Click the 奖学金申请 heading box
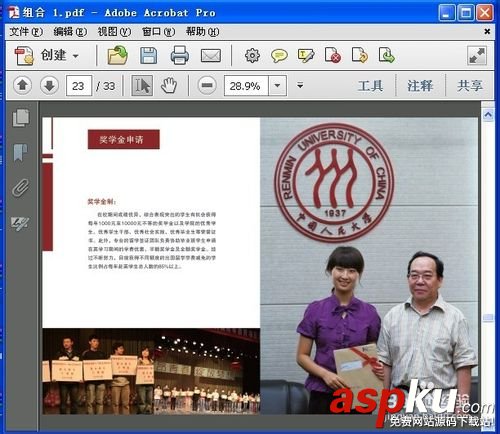This screenshot has width=500, height=434. 124,139
